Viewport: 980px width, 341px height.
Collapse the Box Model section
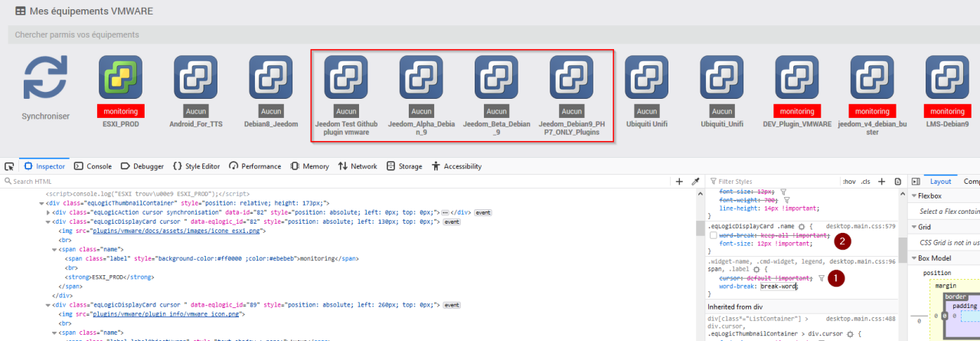tap(913, 258)
